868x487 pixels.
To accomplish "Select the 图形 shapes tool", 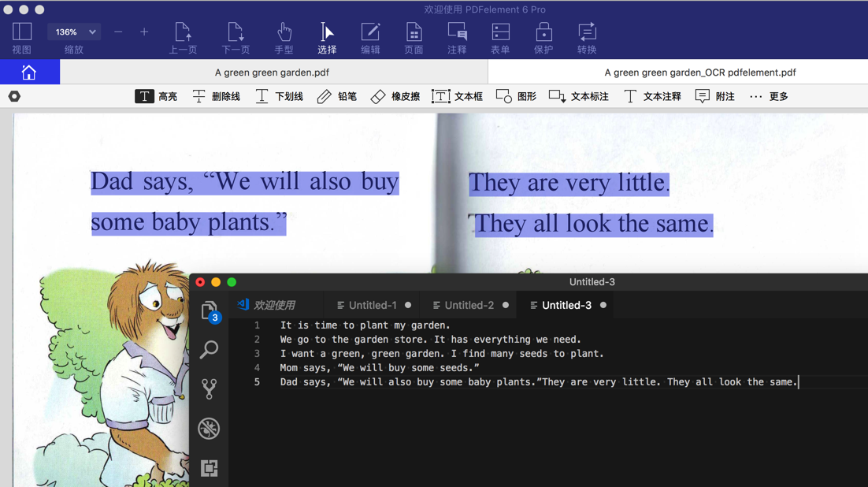I will [x=517, y=96].
